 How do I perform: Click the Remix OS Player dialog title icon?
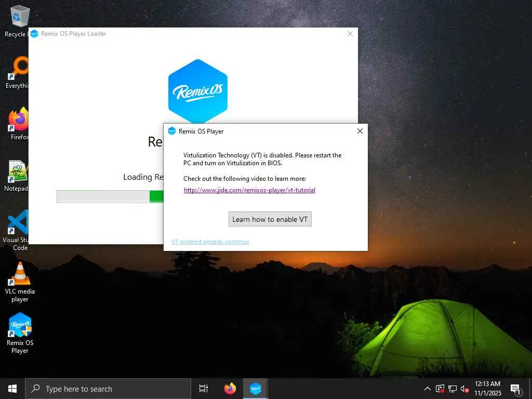172,131
